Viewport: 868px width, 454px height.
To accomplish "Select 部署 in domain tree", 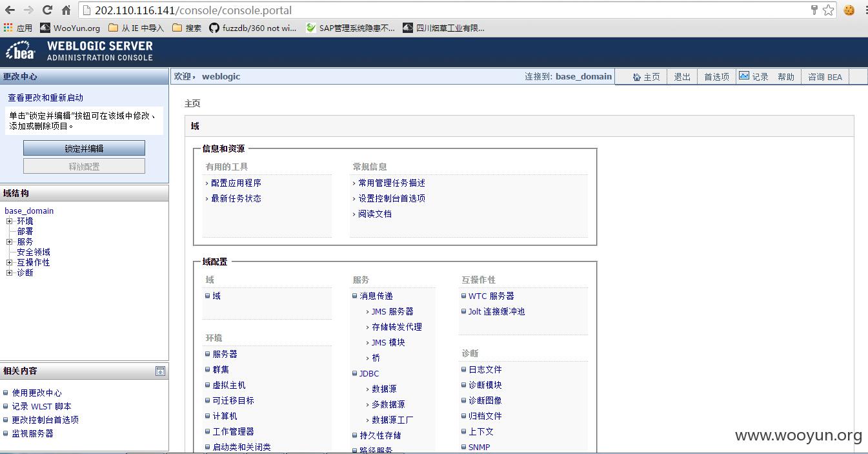I will tap(25, 231).
